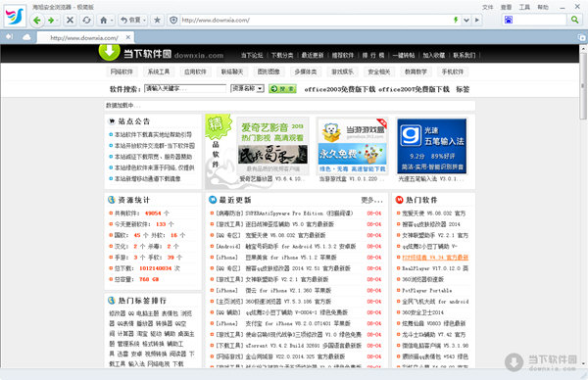Click the sound toggle icon in tab bar
Screen dimensions: 588x380
click(10, 36)
